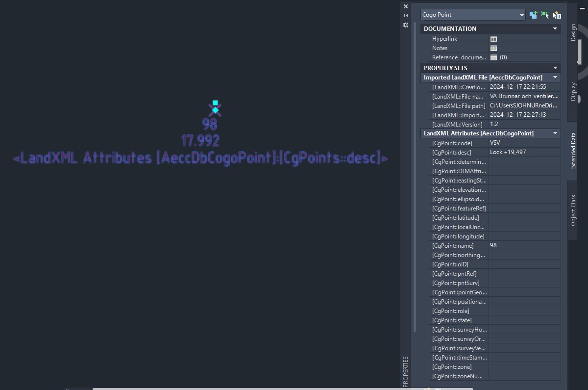Collapse the LandXML Attributes section
This screenshot has width=588, height=390.
point(554,133)
